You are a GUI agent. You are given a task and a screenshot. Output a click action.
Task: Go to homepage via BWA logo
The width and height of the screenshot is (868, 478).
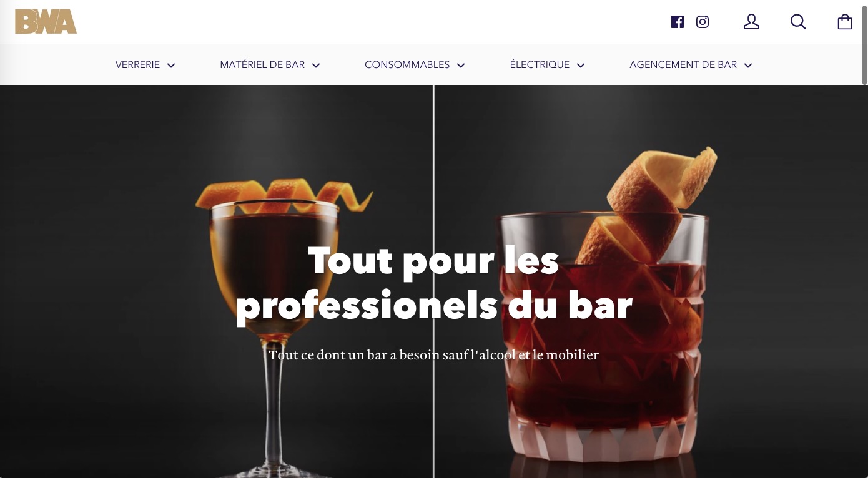tap(46, 22)
